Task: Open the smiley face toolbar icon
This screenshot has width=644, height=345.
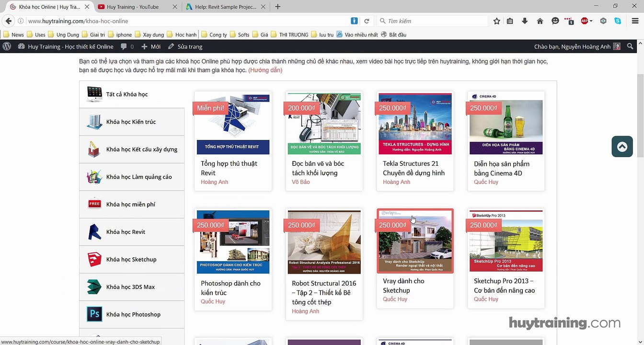Action: click(x=555, y=21)
